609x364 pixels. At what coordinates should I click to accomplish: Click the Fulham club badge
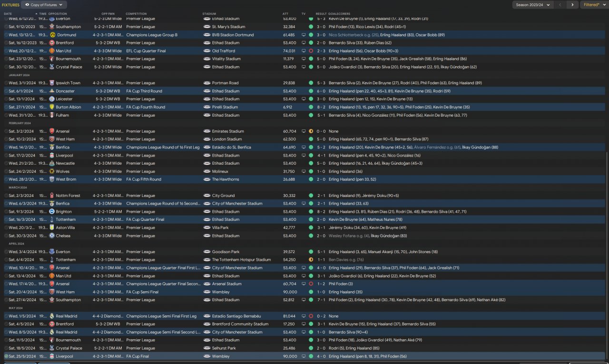52,115
